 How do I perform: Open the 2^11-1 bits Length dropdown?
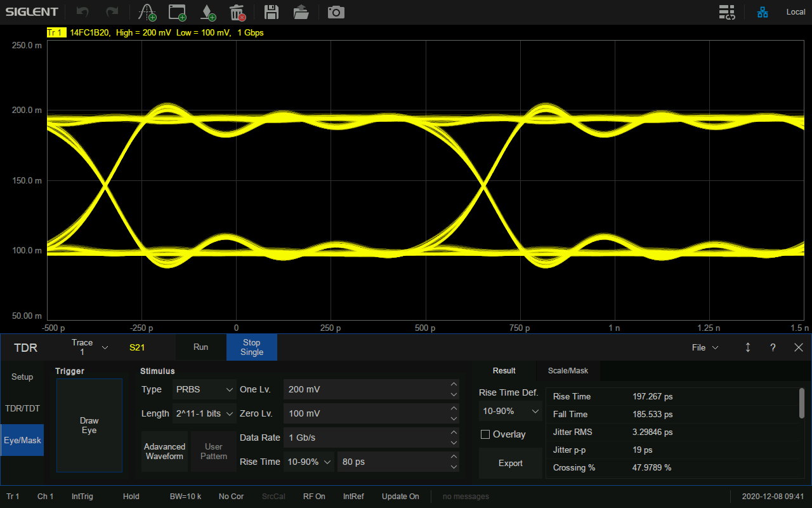tap(204, 413)
